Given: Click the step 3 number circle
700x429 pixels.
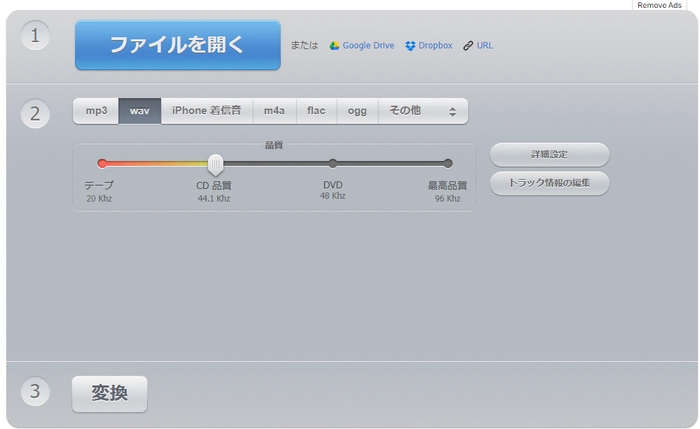Looking at the screenshot, I should click(35, 391).
